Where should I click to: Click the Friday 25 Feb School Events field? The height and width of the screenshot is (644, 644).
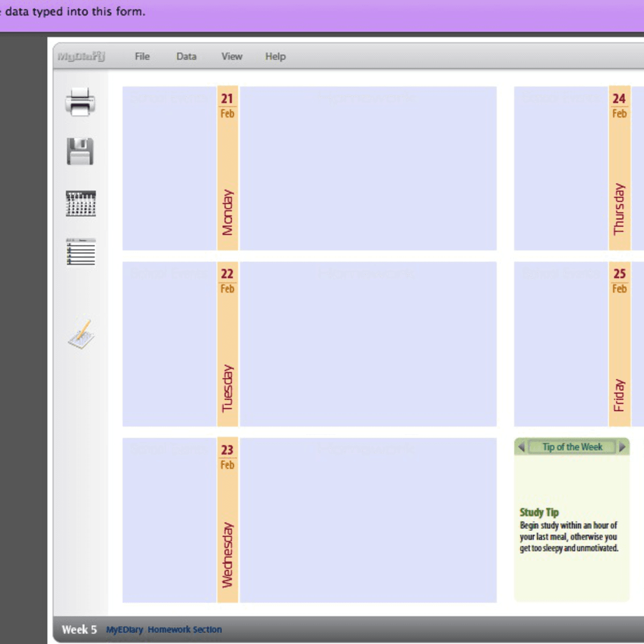[561, 344]
